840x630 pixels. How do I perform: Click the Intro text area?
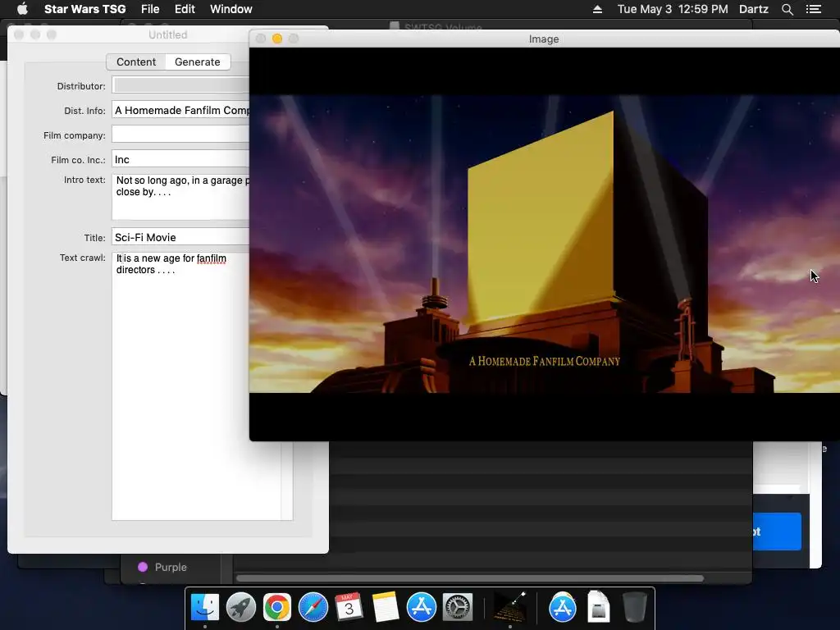tap(180, 196)
